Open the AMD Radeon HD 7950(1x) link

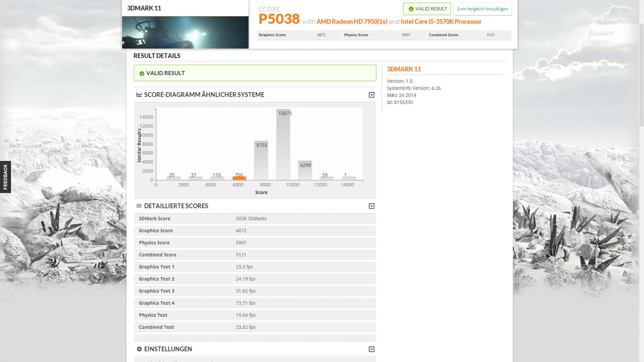click(352, 21)
